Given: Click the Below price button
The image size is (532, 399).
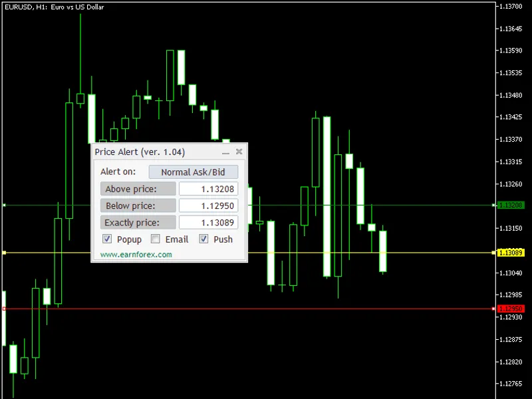Looking at the screenshot, I should click(138, 205).
